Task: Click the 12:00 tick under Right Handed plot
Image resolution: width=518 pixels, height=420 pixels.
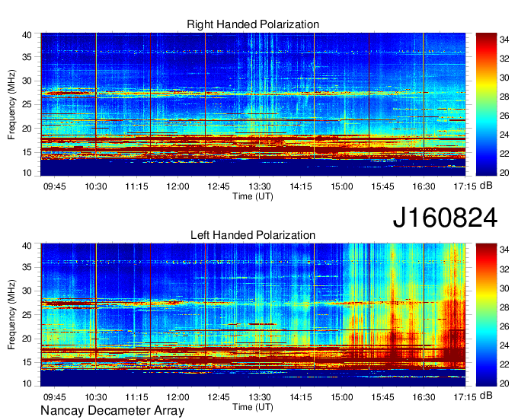Action: [177, 186]
